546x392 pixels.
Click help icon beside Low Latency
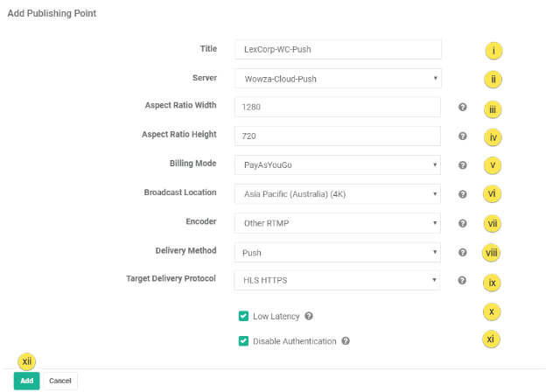310,316
